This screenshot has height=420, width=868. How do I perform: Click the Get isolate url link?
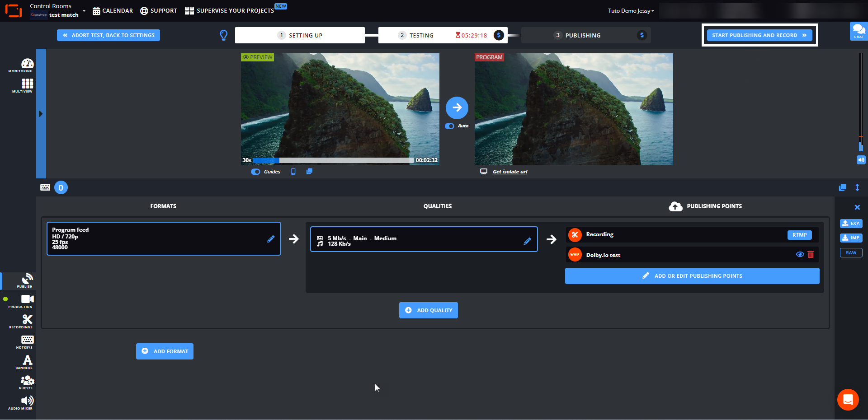pyautogui.click(x=509, y=172)
